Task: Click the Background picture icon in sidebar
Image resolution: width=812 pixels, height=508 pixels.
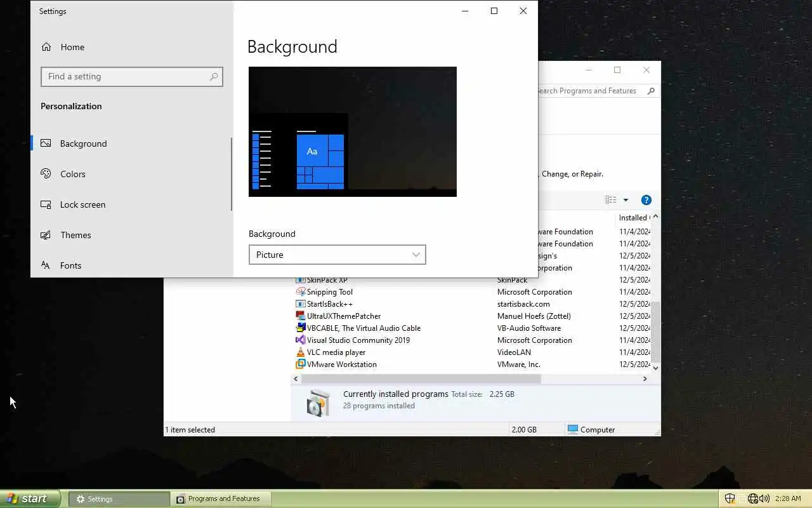Action: point(46,144)
